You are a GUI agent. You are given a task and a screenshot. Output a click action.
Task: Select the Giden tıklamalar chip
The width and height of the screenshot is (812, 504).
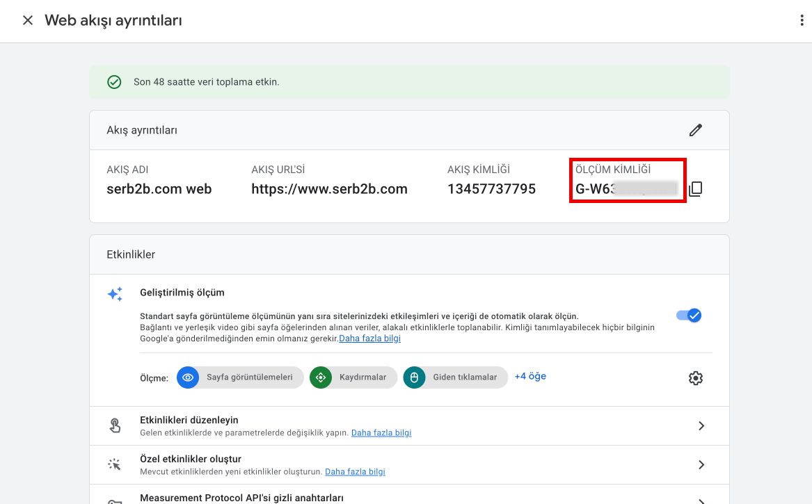tap(455, 377)
